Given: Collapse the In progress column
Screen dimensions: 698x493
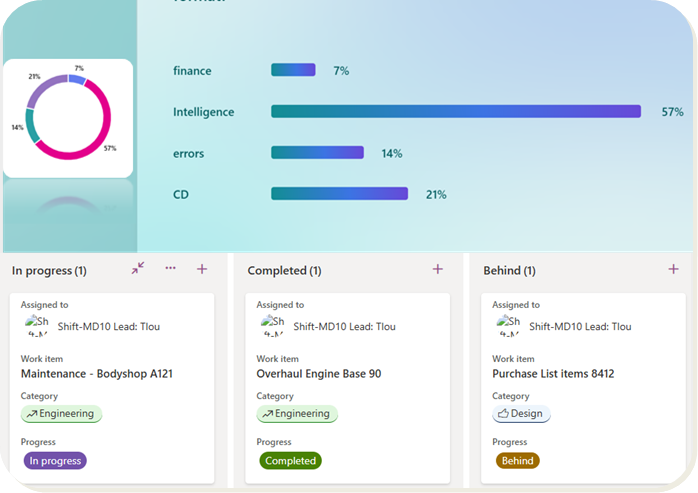Looking at the screenshot, I should (x=138, y=268).
